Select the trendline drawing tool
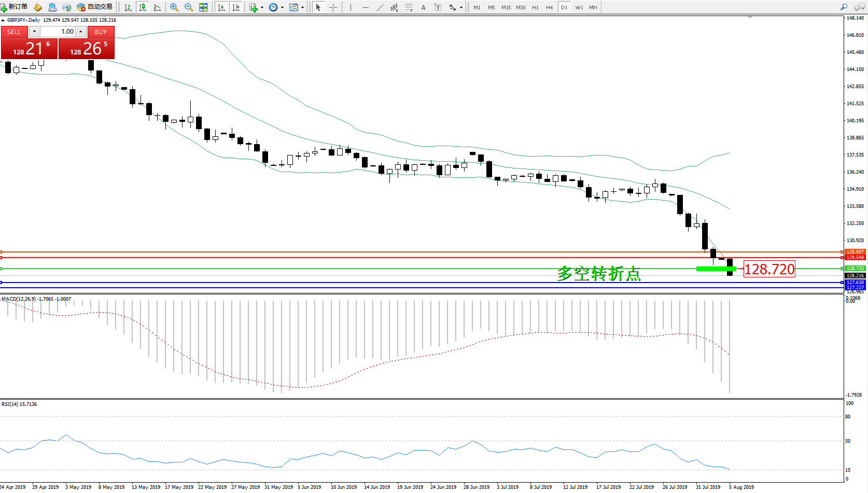868x493 pixels. [x=380, y=7]
